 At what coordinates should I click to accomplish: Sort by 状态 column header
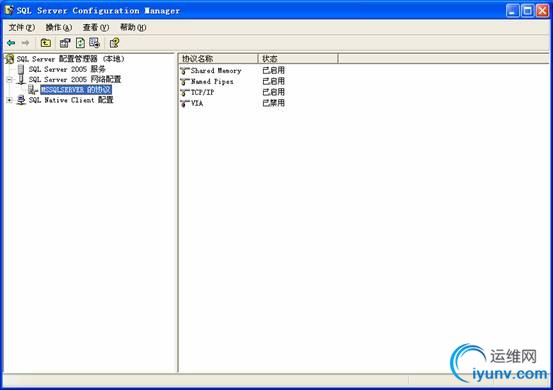click(298, 59)
